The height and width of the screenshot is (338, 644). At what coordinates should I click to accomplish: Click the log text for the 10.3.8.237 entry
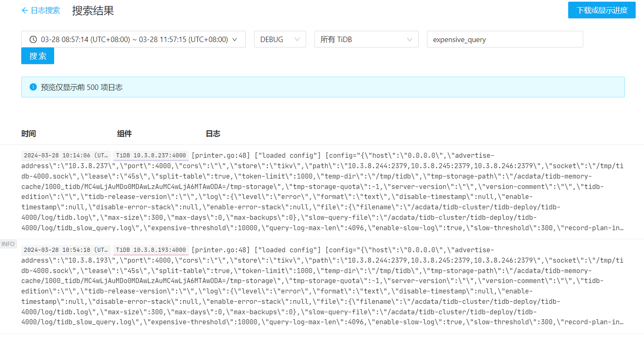pyautogui.click(x=323, y=191)
